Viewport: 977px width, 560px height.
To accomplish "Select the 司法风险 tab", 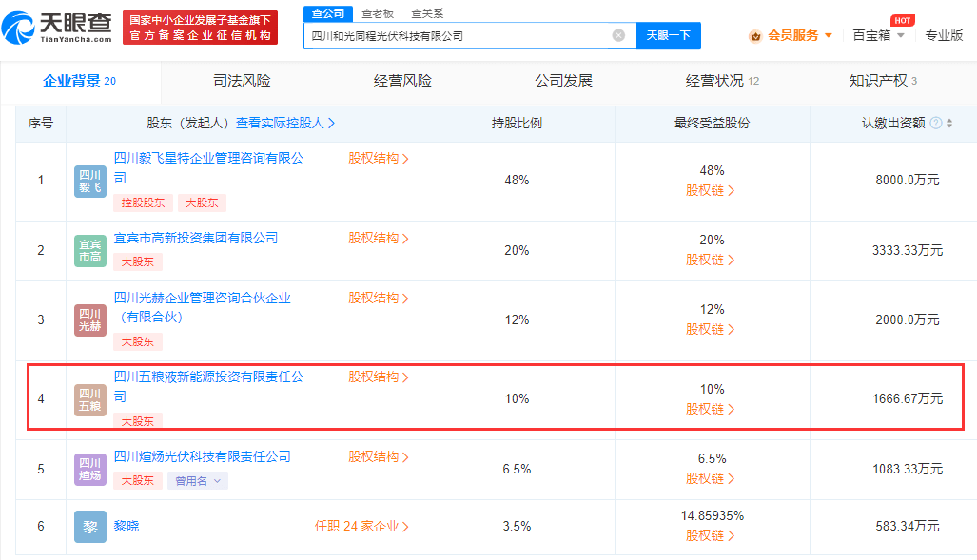I will tap(242, 81).
